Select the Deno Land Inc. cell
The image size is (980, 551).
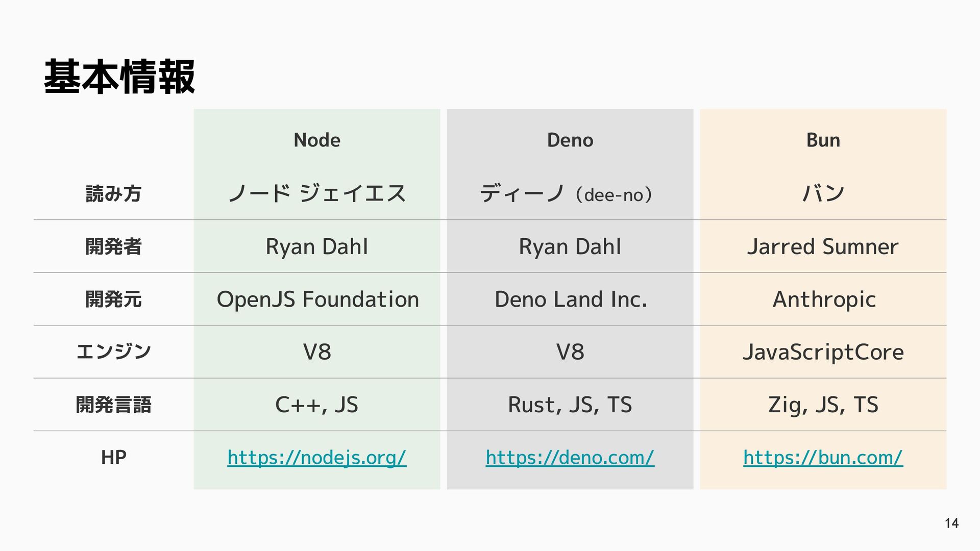click(571, 299)
